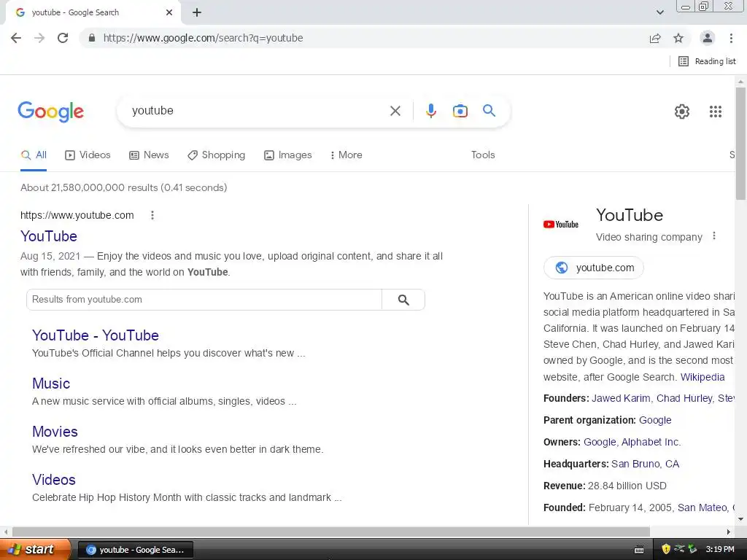Click the security shield tray icon
Image resolution: width=747 pixels, height=560 pixels.
666,549
